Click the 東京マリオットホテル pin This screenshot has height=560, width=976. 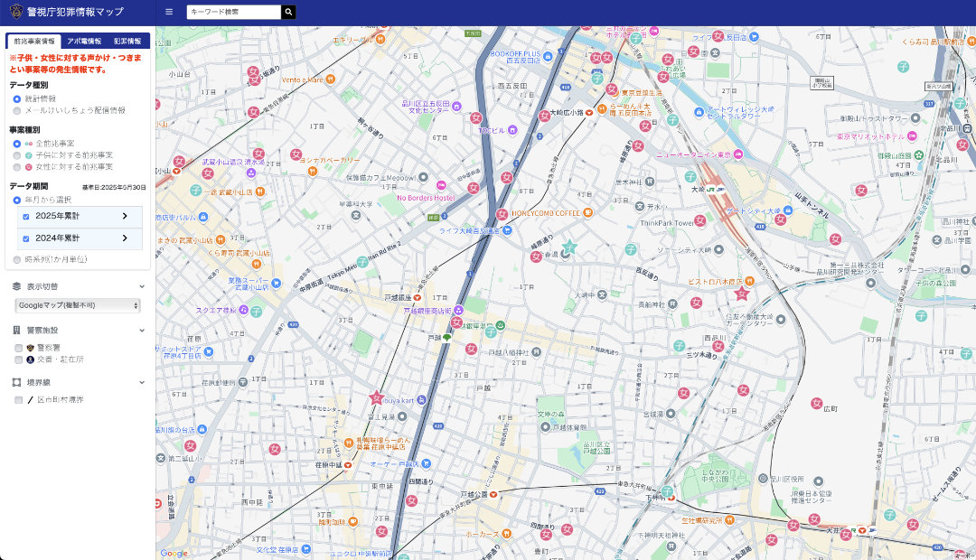coord(912,135)
